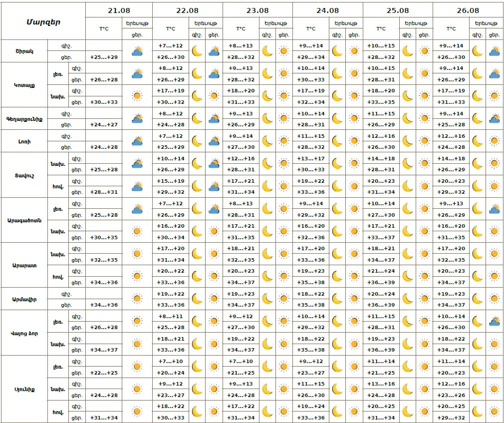Click Վայոց ձոր mountain cloudy icon for 26.08
The image size is (504, 423).
495,322
